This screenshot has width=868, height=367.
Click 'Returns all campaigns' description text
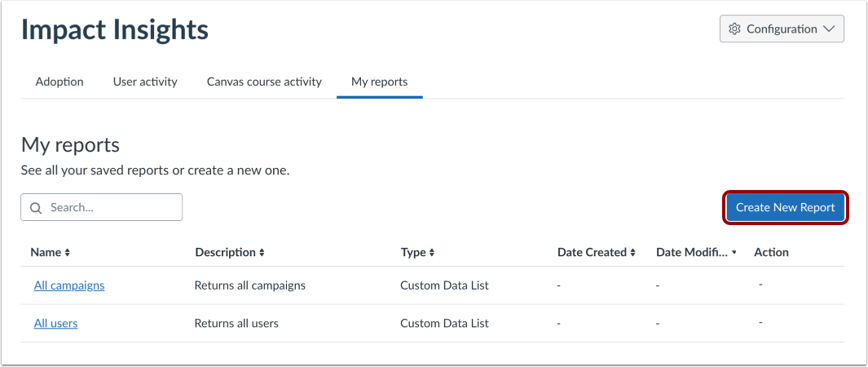tap(249, 285)
